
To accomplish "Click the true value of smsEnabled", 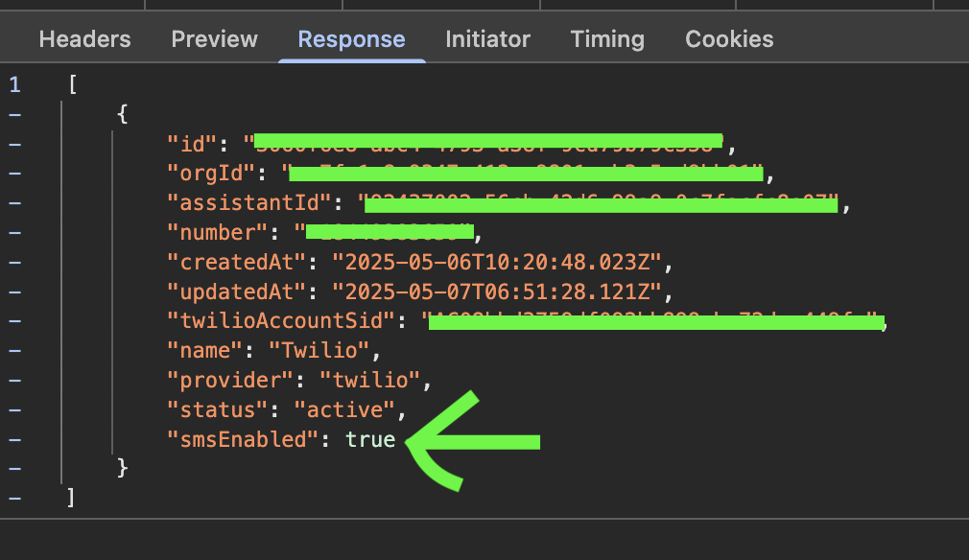I will tap(370, 439).
